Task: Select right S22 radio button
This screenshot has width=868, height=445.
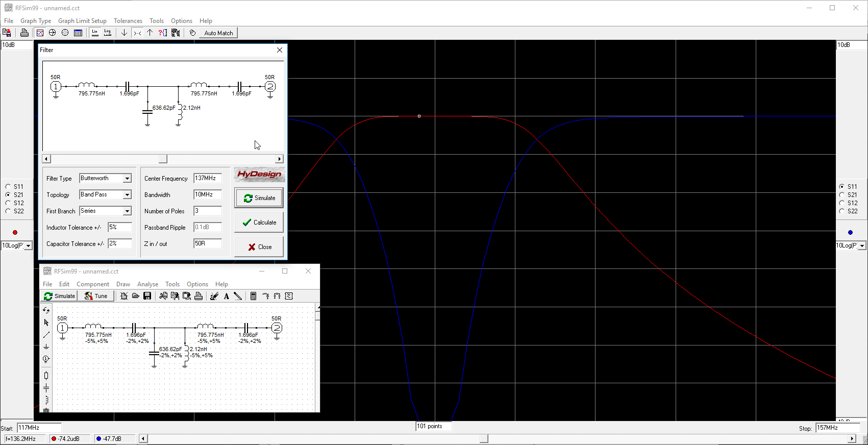Action: click(x=842, y=211)
